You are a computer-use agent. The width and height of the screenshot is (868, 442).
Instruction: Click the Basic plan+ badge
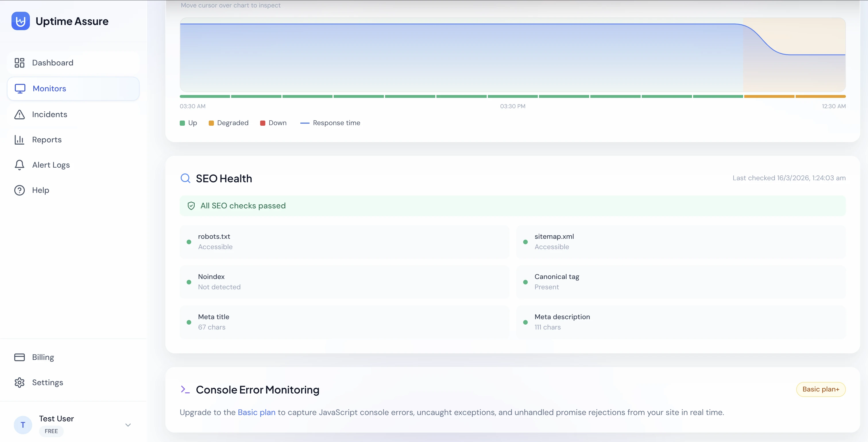coord(821,389)
